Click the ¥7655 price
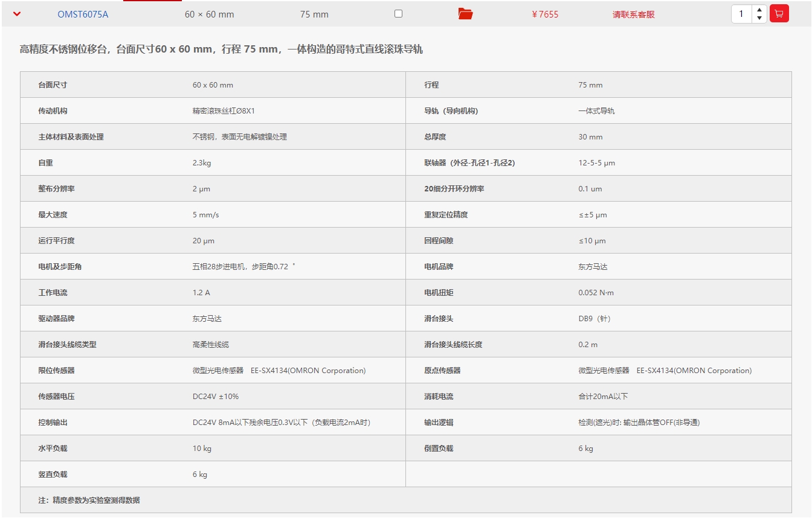The height and width of the screenshot is (518, 812). tap(545, 14)
